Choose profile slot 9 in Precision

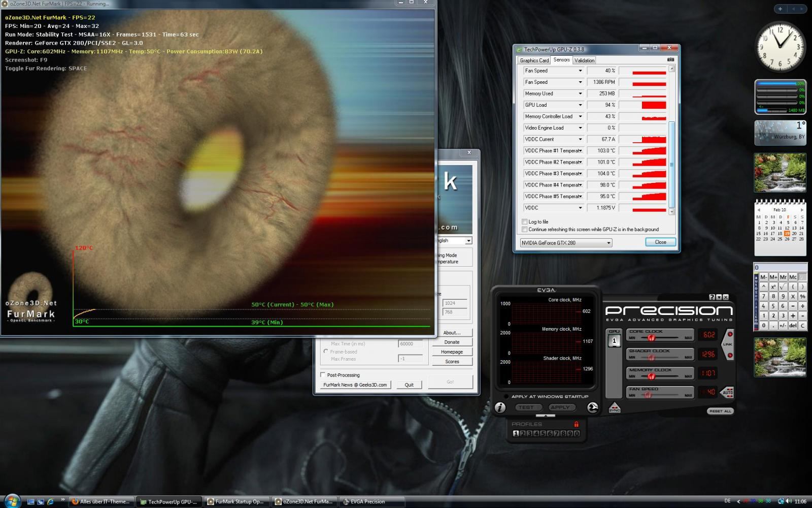tap(569, 433)
